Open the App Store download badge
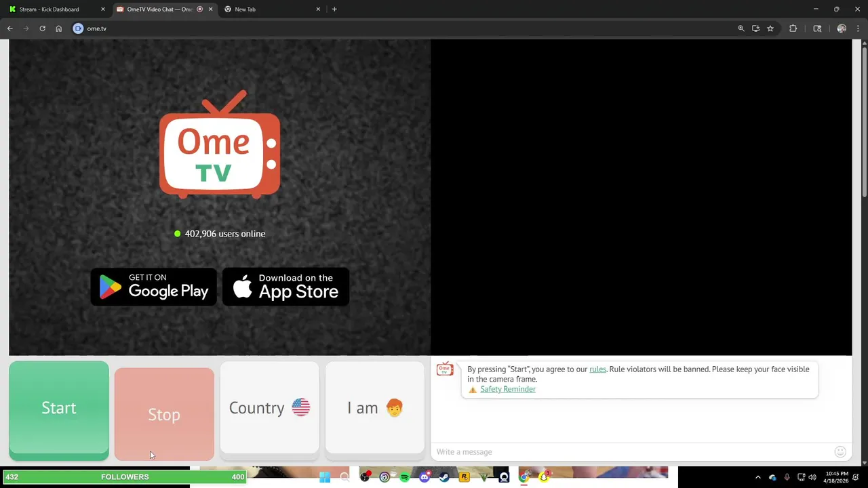 pyautogui.click(x=285, y=287)
